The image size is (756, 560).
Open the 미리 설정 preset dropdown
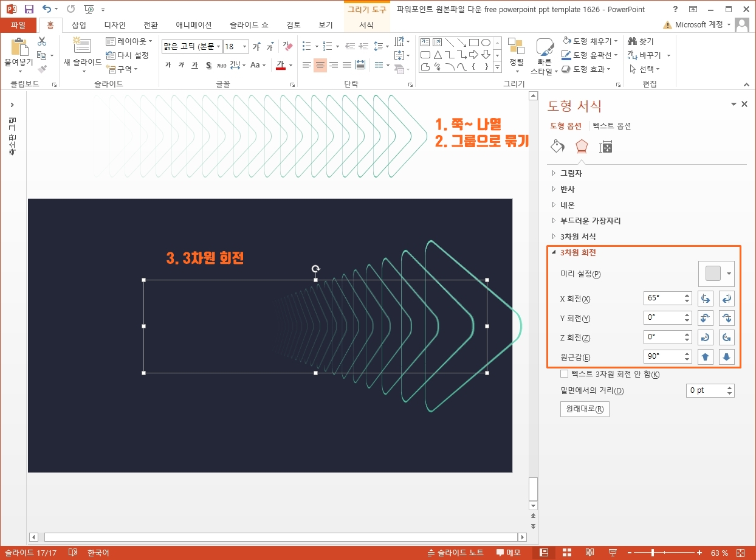tap(717, 274)
